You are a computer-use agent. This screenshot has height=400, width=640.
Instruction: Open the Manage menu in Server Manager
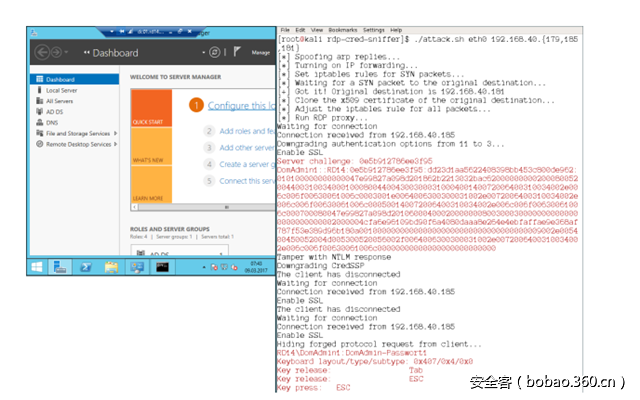[261, 53]
